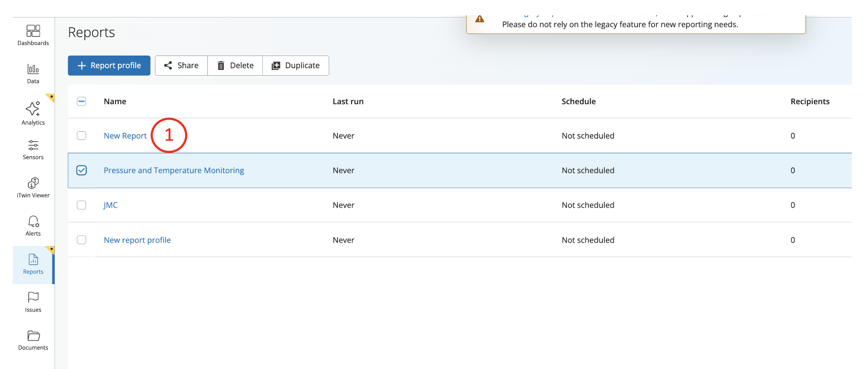Open the Analytics sparkle icon
Screen dimensions: 868x369
point(33,109)
